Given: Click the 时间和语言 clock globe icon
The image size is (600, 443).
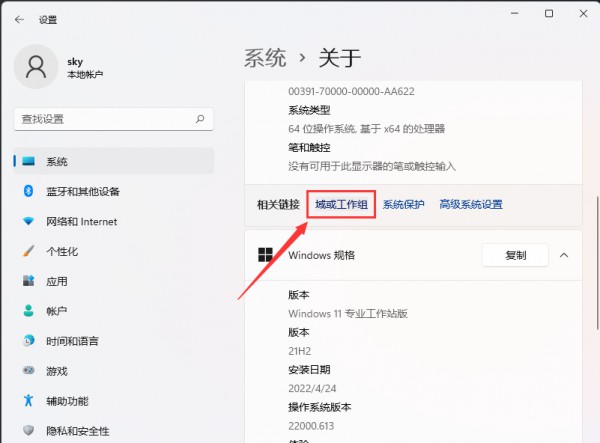Looking at the screenshot, I should point(28,340).
